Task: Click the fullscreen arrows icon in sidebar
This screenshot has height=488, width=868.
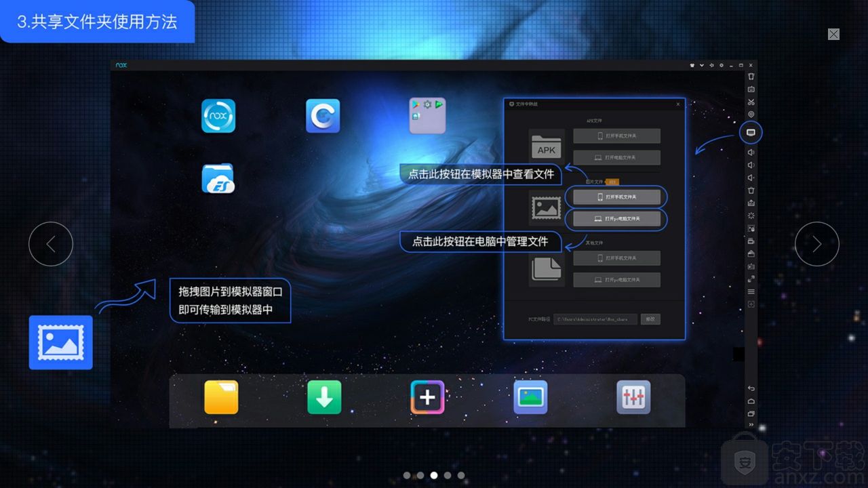Action: tap(751, 279)
